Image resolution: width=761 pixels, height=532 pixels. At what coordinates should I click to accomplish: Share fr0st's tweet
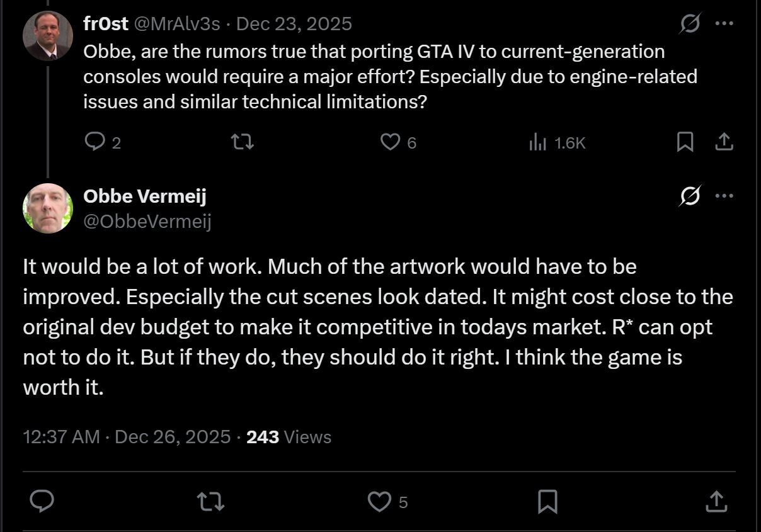[x=724, y=142]
